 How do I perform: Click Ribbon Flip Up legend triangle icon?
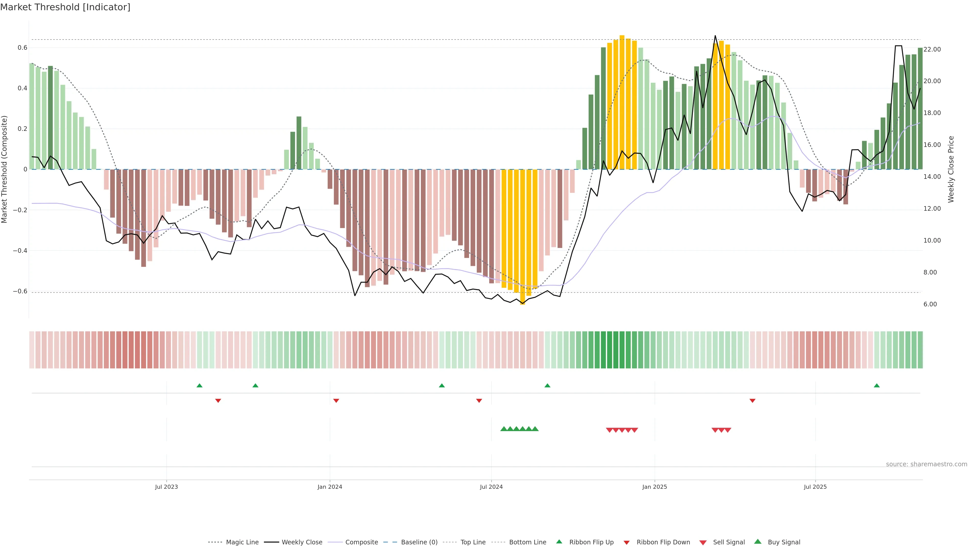click(559, 542)
